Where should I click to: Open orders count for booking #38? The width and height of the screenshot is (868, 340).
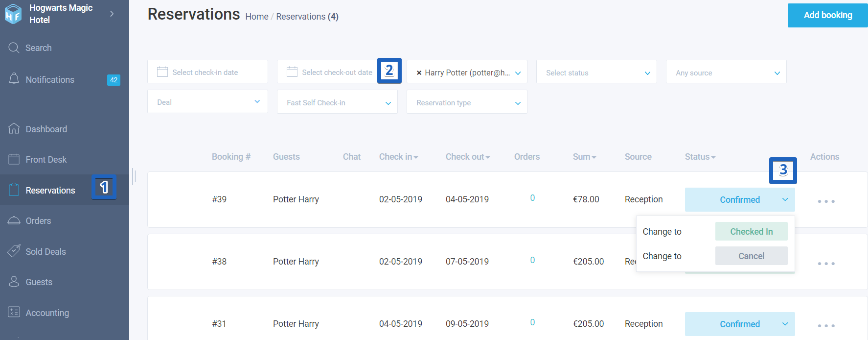tap(532, 260)
